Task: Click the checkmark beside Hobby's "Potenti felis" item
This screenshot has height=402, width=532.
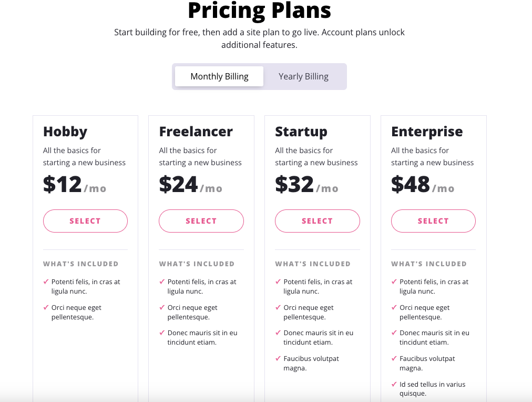Action: click(x=46, y=282)
